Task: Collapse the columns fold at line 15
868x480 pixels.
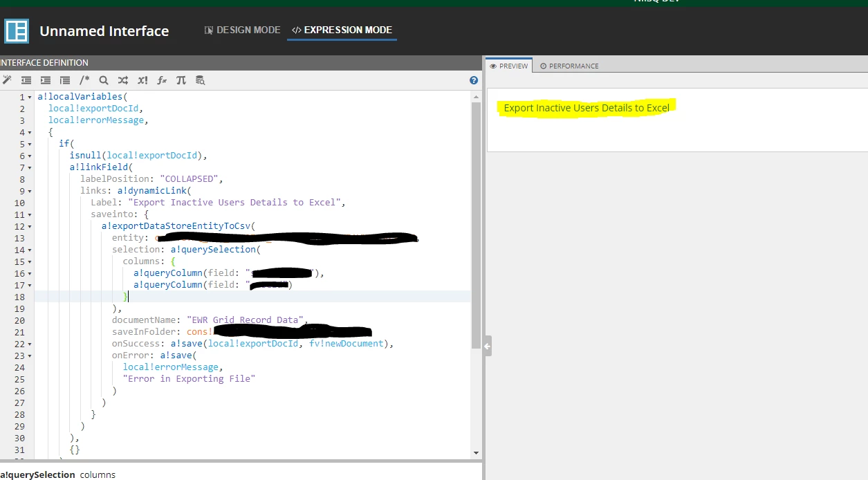Action: (x=30, y=262)
